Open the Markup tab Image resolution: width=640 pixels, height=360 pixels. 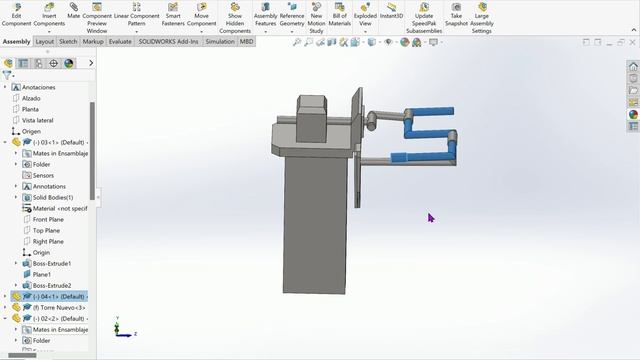[x=93, y=42]
